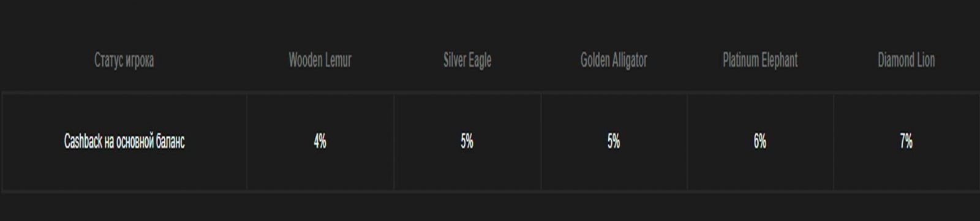The height and width of the screenshot is (221, 980).
Task: Click the 4% cashback value
Action: [320, 141]
